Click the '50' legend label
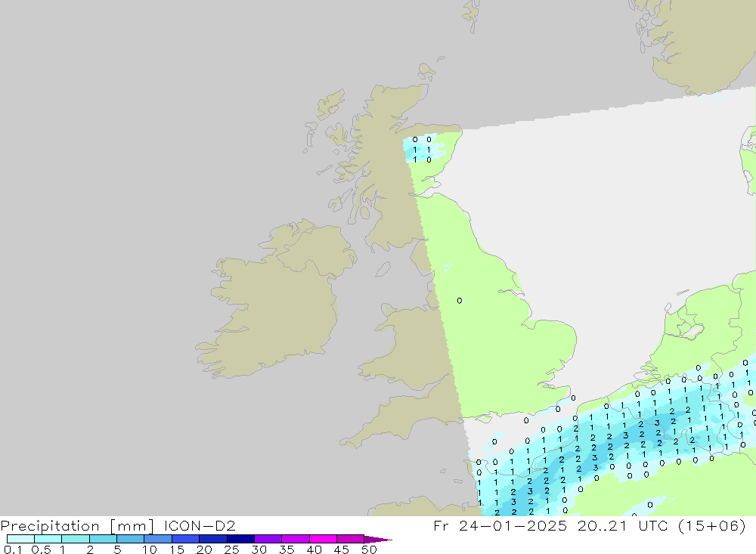 point(369,549)
